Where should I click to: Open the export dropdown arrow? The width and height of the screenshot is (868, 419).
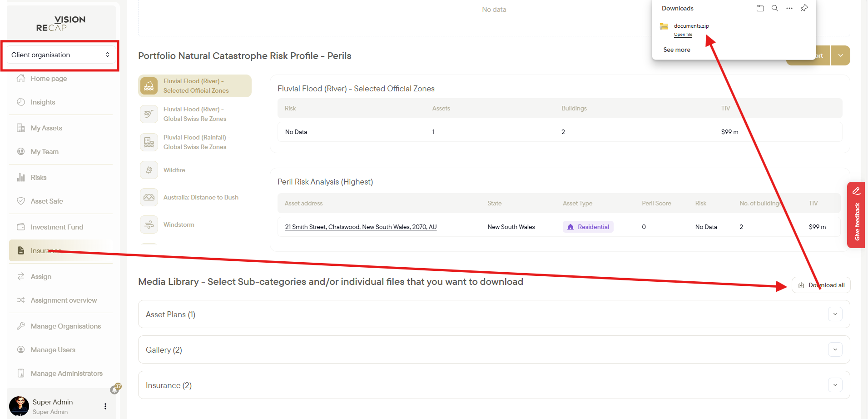coord(841,55)
